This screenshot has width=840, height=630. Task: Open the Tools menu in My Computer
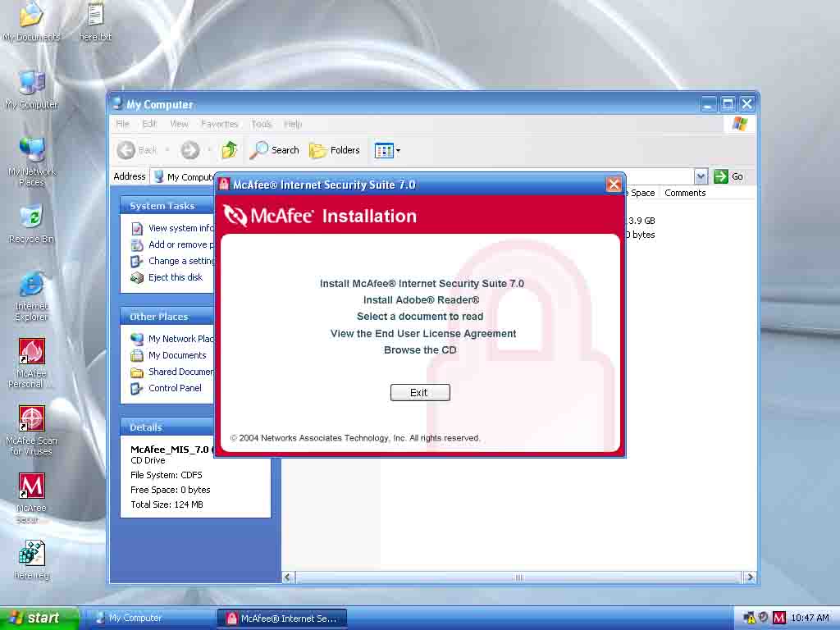coord(261,124)
